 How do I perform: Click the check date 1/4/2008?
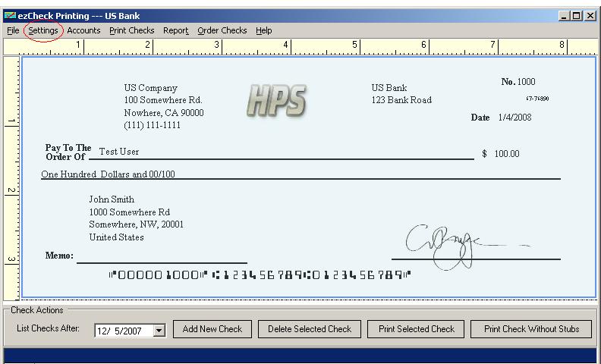pos(514,118)
